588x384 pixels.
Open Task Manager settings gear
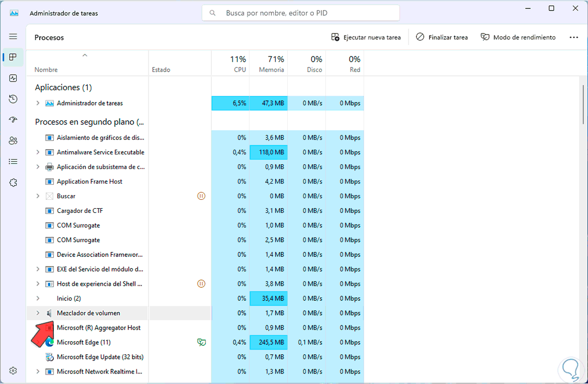(x=13, y=370)
